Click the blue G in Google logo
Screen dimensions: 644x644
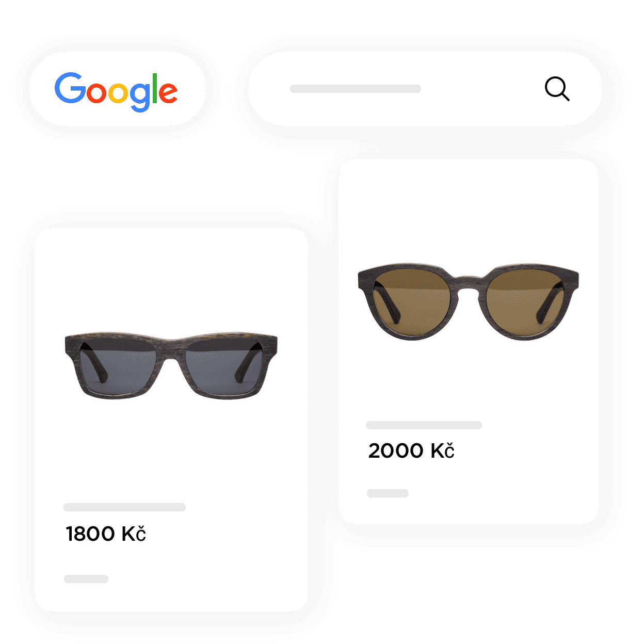click(x=70, y=88)
